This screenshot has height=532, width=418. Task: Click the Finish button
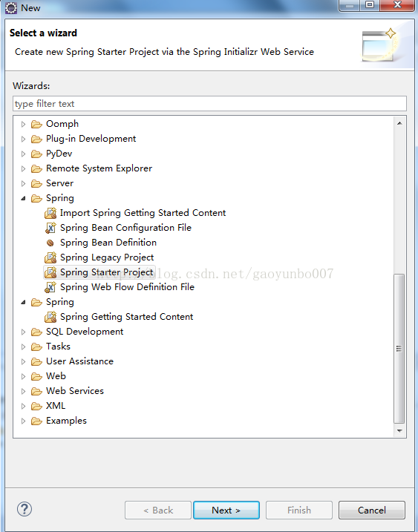pos(298,510)
